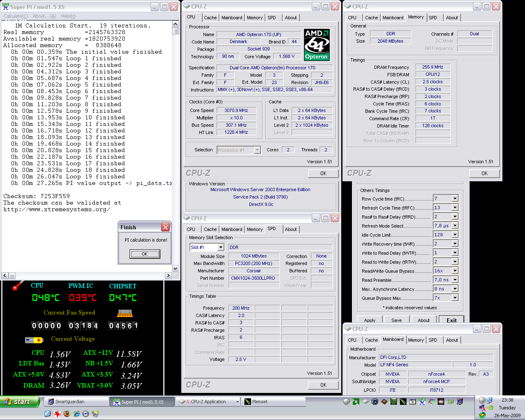Open the Slot #1 memory slot dropdown

click(220, 247)
